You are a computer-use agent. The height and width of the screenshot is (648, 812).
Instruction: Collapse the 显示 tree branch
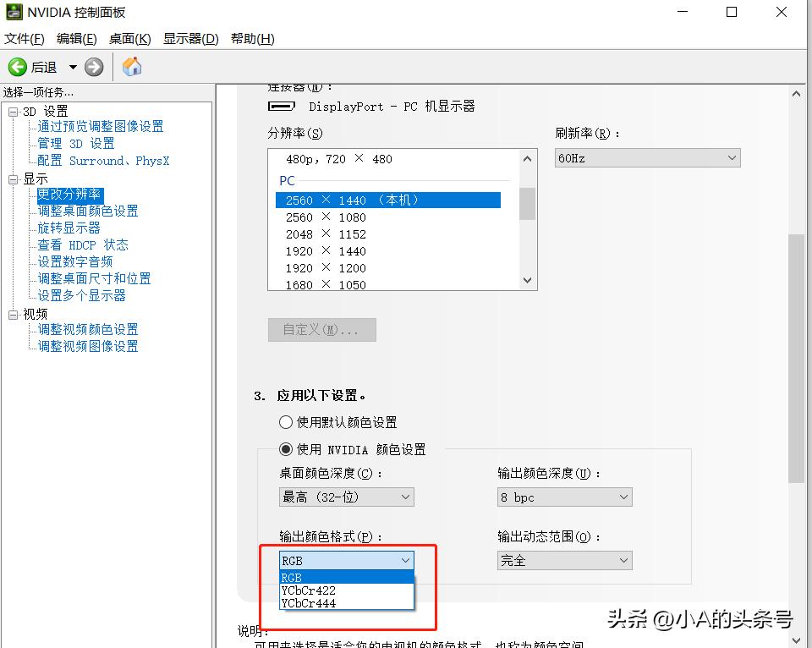point(14,178)
